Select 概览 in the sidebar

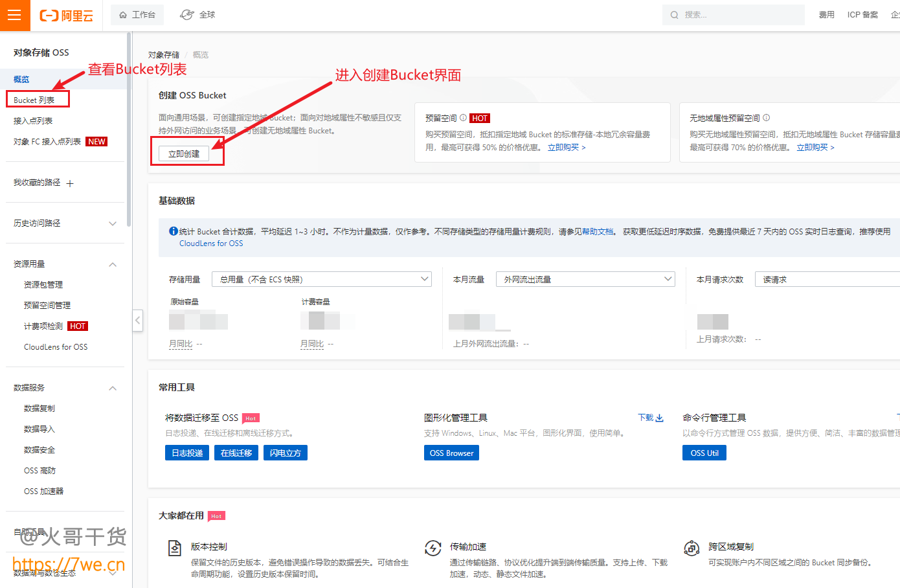pyautogui.click(x=21, y=79)
